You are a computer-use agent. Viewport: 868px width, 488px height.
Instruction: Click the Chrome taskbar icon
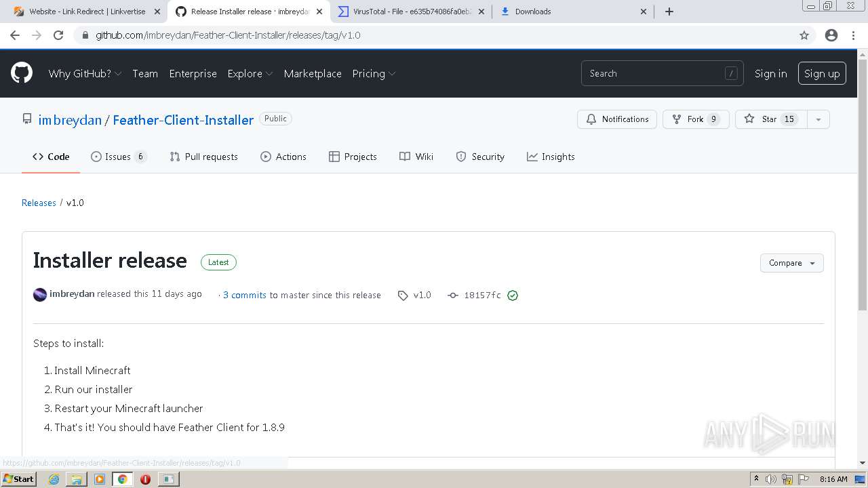pos(123,479)
